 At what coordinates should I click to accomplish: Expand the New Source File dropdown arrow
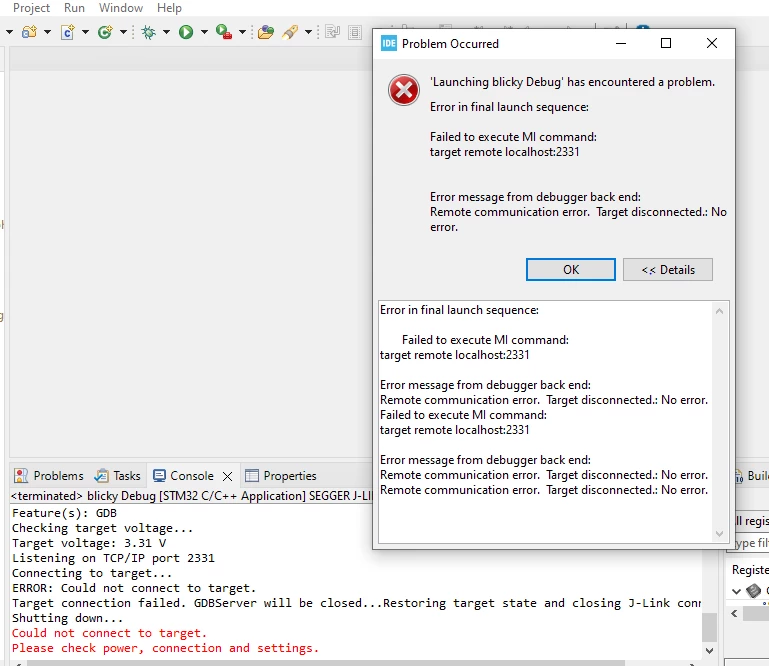[85, 32]
